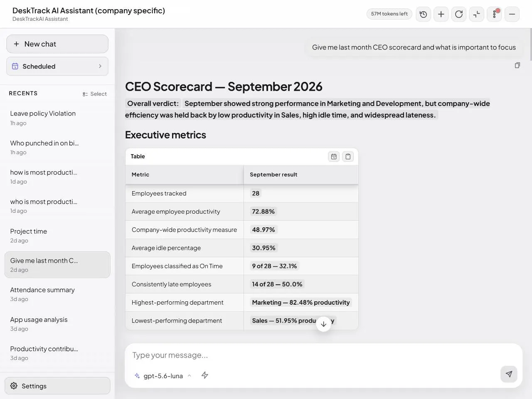Click the collapse window icon in header
Screen dimensions: 532x399
pyautogui.click(x=477, y=14)
